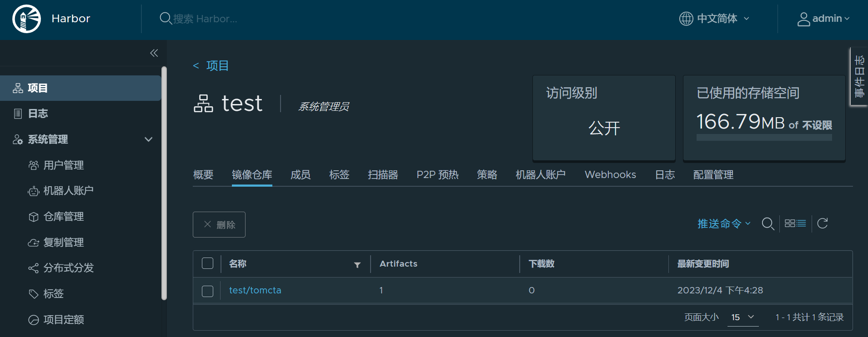Click the 系统管理 gear-user icon
Viewport: 868px width, 337px height.
pos(18,139)
